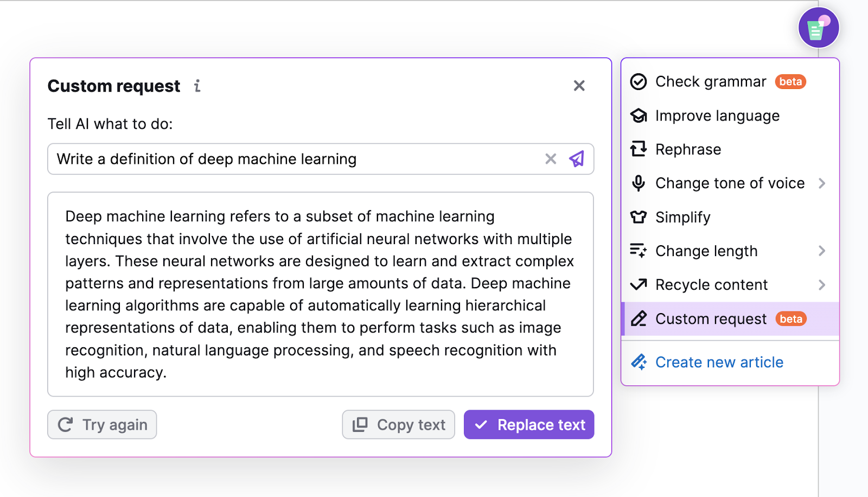Click the info icon beside Custom request title
868x497 pixels.
[197, 86]
